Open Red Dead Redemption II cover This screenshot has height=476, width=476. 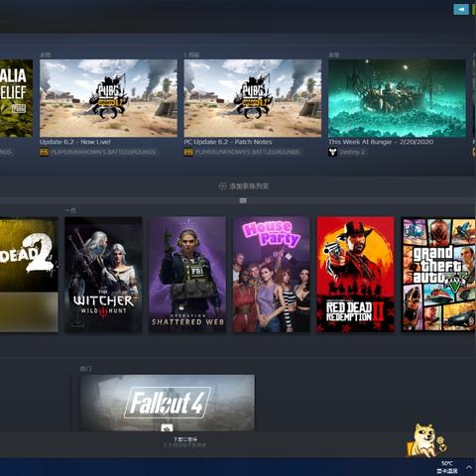(356, 275)
